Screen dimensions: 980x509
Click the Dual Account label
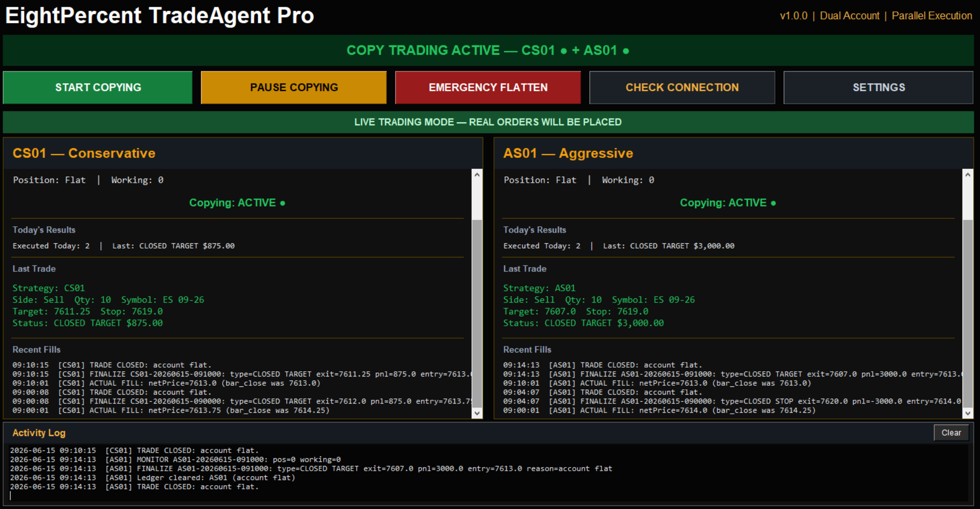(849, 16)
